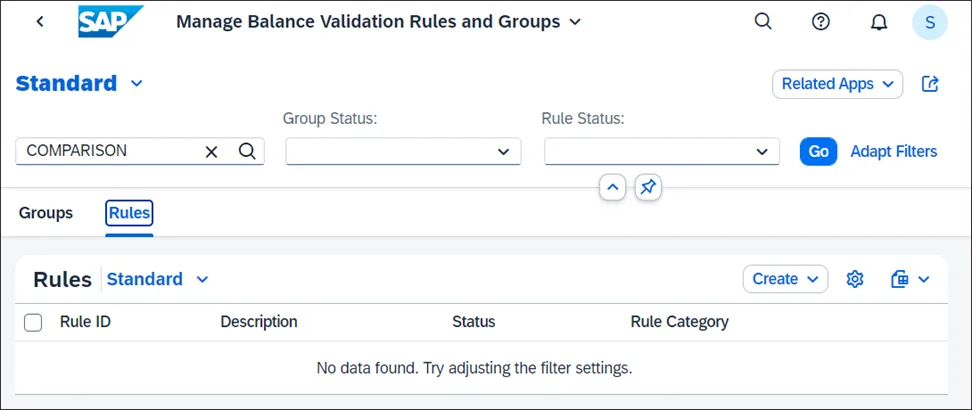The image size is (972, 410).
Task: Pin the filter header bar
Action: (x=648, y=187)
